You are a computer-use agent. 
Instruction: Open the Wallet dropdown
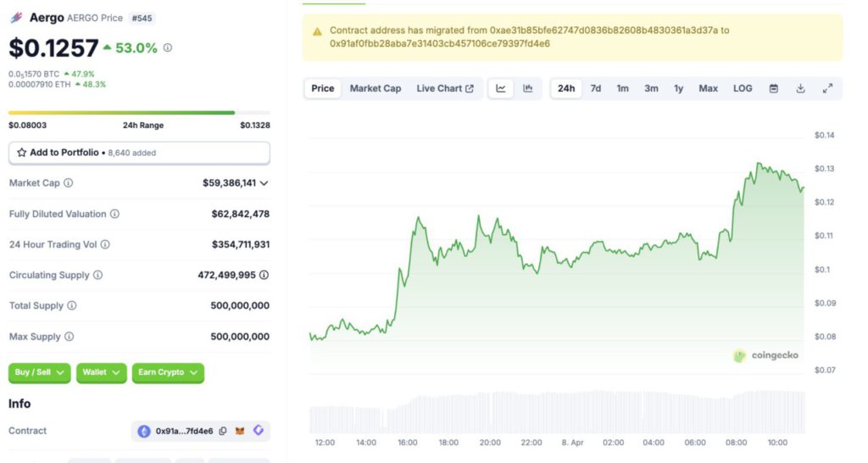[102, 372]
